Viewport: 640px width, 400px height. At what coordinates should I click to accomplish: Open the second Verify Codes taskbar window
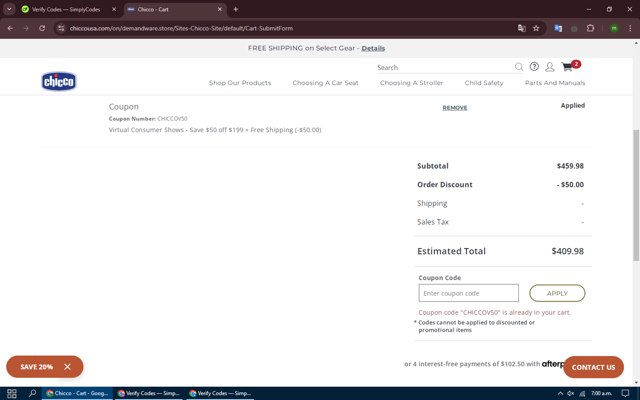(149, 393)
